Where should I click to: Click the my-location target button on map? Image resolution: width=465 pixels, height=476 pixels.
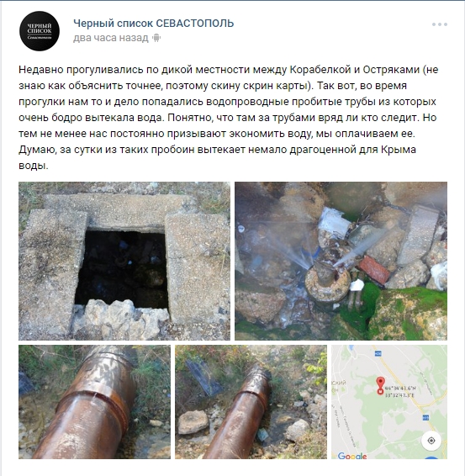431,441
